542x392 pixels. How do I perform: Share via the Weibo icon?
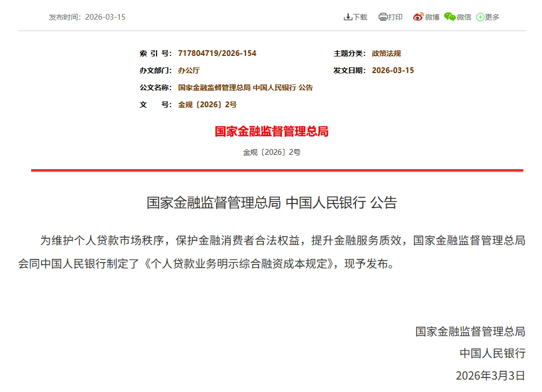[x=418, y=17]
